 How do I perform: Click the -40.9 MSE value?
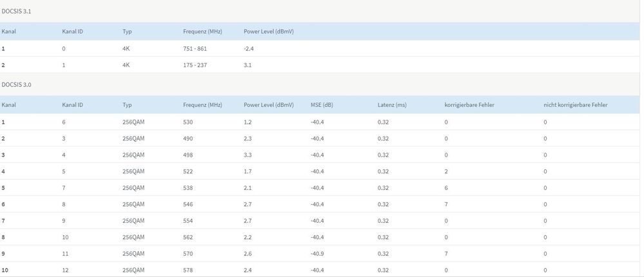[317, 254]
